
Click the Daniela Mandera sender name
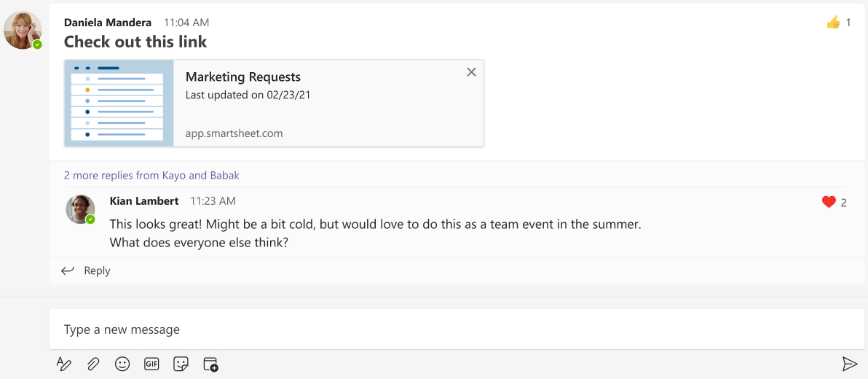tap(108, 23)
